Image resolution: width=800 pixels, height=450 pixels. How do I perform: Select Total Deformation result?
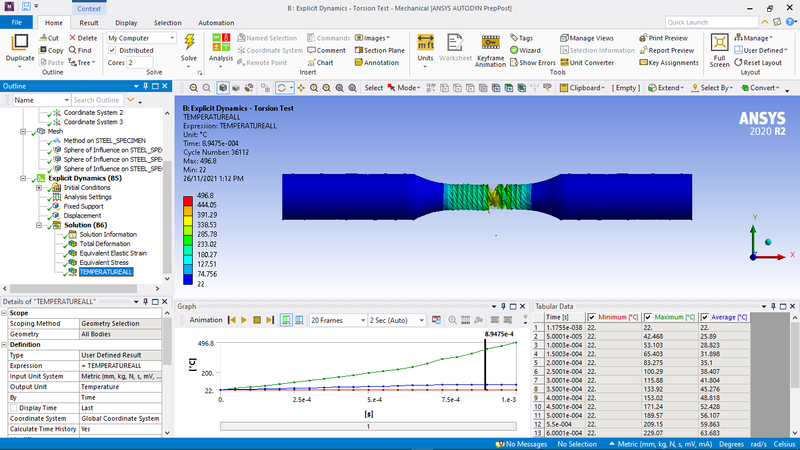[105, 244]
